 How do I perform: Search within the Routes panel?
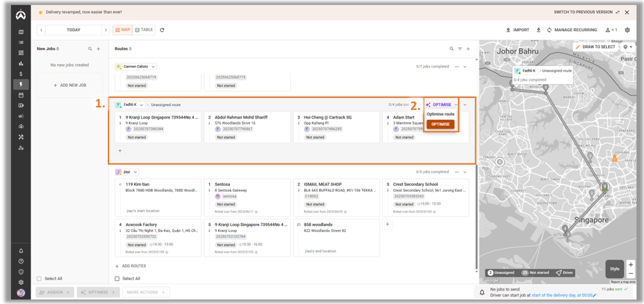tap(452, 49)
